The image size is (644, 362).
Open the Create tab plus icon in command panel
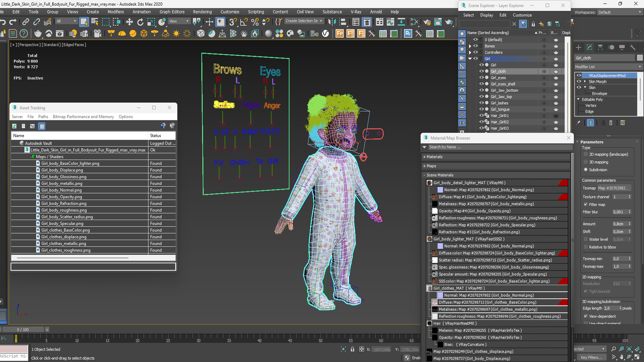578,47
